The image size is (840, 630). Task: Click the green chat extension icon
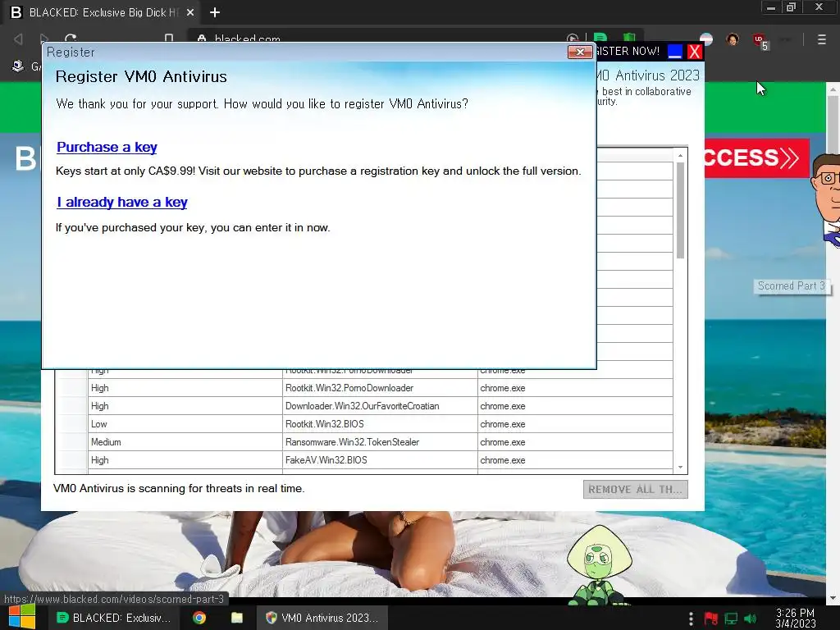click(x=600, y=38)
